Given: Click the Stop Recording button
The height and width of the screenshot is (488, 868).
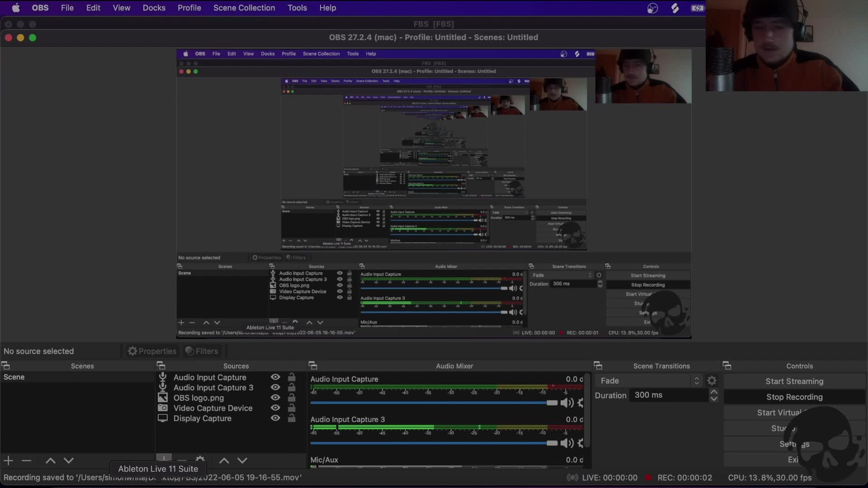Looking at the screenshot, I should coord(794,397).
